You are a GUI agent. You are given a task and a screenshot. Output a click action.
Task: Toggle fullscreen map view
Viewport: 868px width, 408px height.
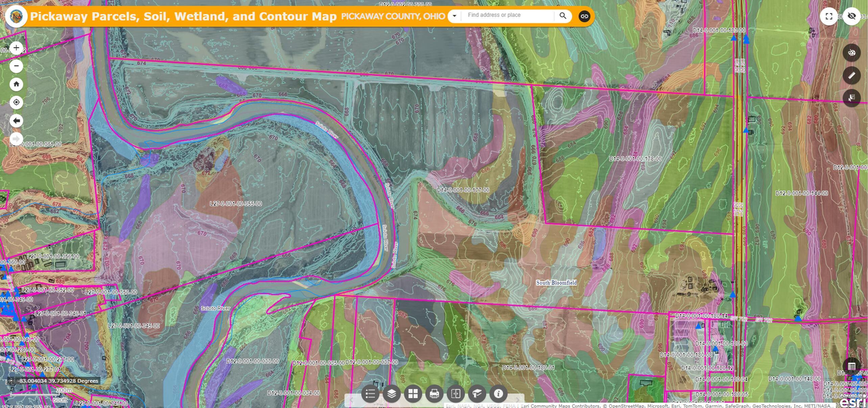829,16
